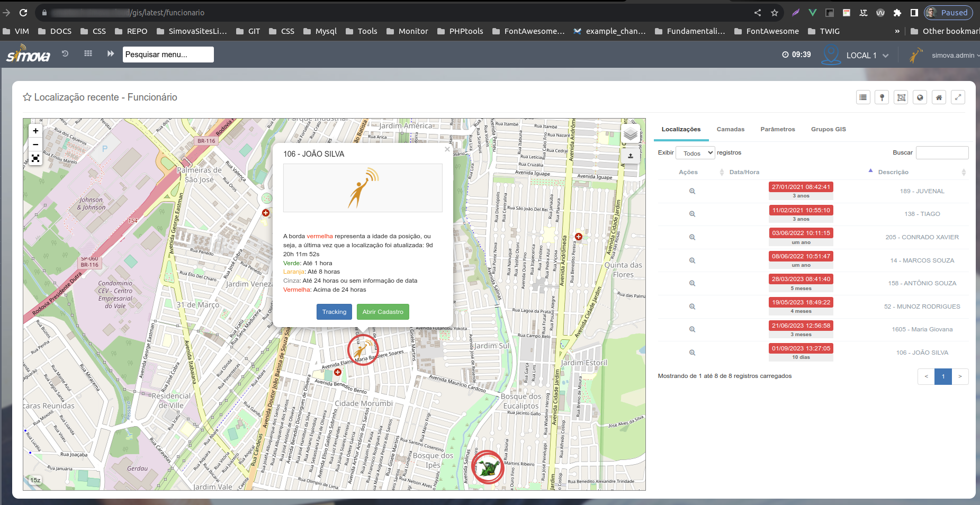Switch to the Grupos GIS tab

828,129
